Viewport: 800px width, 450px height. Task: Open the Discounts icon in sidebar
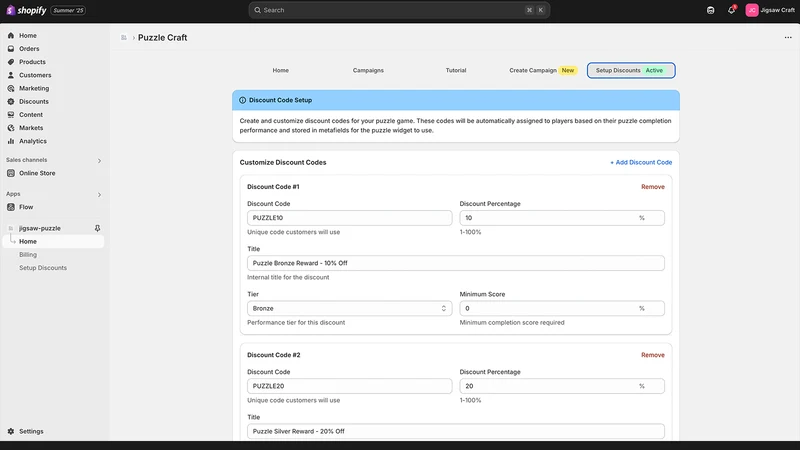tap(11, 102)
